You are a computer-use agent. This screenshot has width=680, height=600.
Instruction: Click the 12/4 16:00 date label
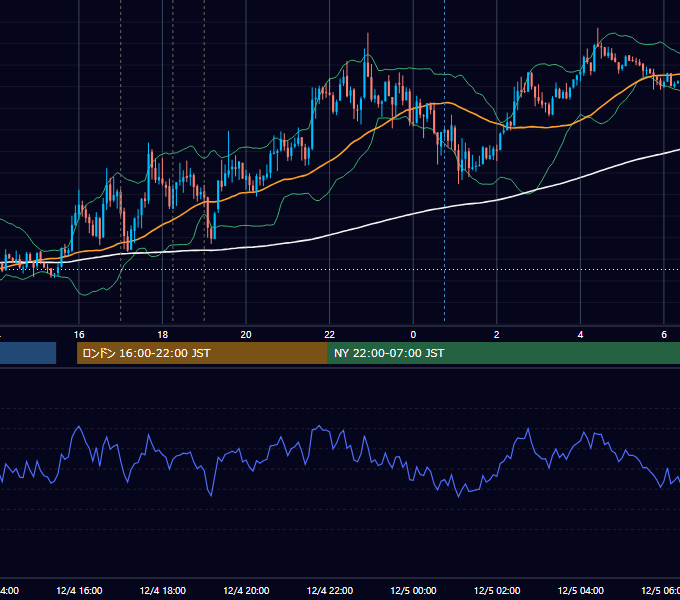[x=79, y=591]
